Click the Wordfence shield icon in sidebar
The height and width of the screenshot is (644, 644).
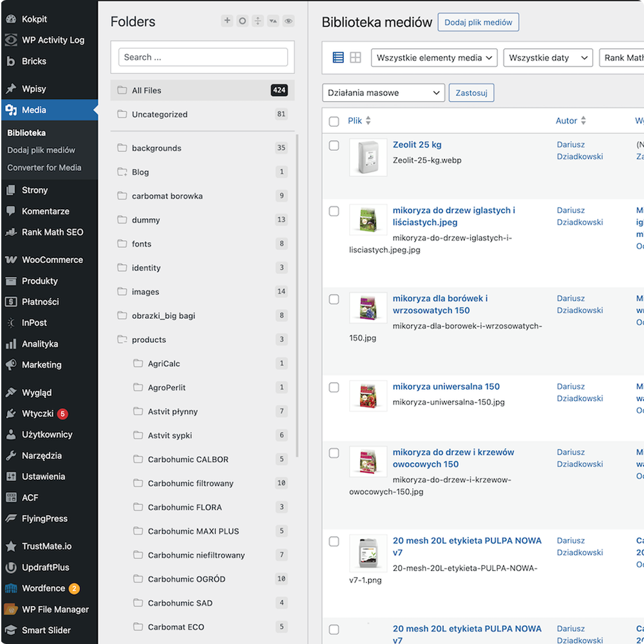[11, 589]
